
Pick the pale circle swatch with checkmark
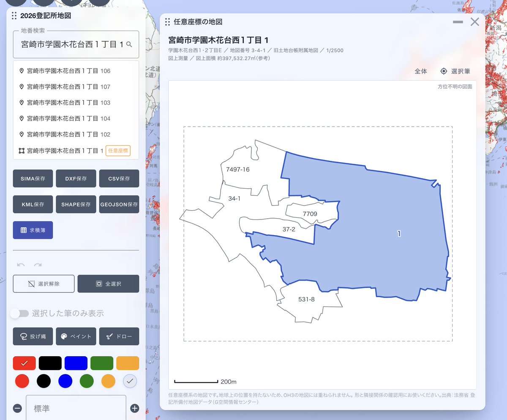(130, 381)
